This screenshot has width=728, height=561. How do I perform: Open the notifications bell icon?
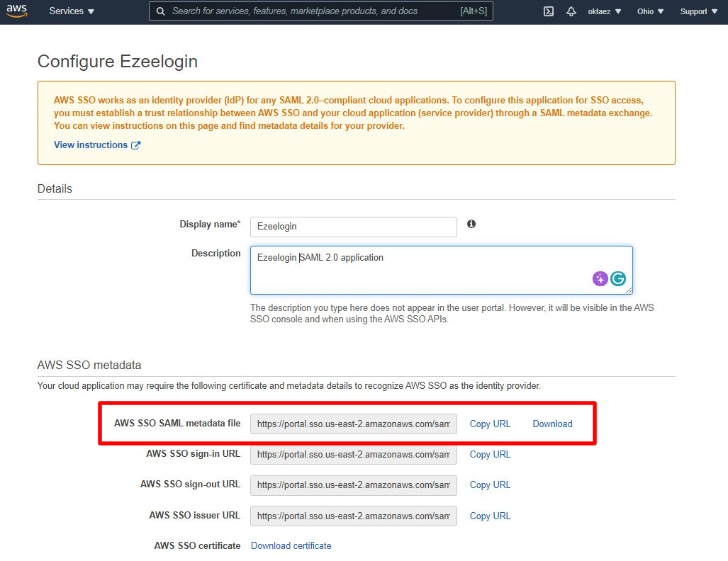[x=571, y=11]
